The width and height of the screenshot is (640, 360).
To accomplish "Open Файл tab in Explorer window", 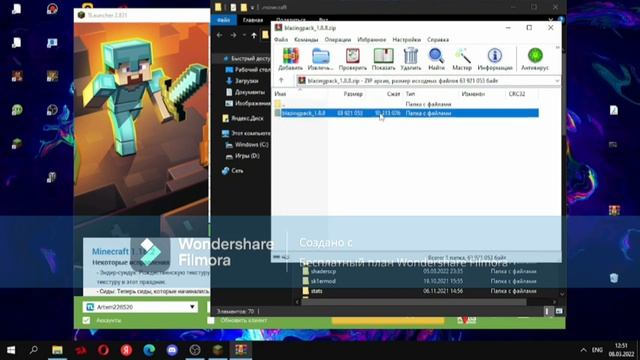I will point(223,20).
